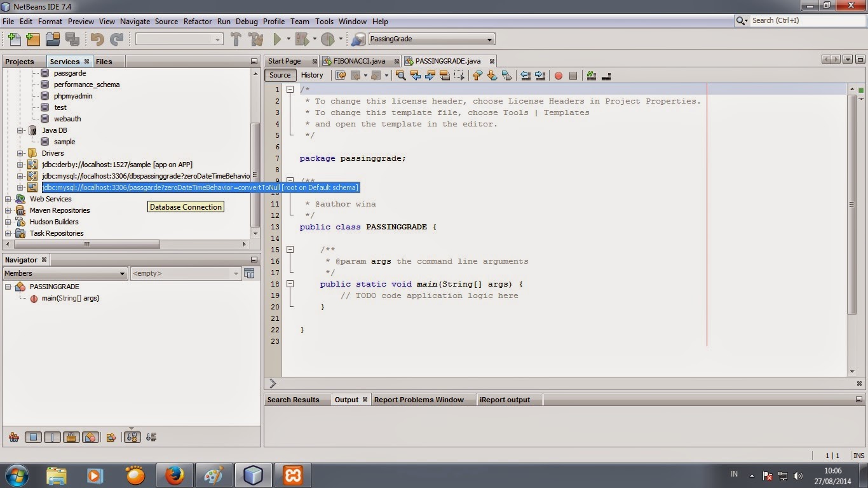The height and width of the screenshot is (488, 868).
Task: Expand the Web Services tree node
Action: [8, 199]
